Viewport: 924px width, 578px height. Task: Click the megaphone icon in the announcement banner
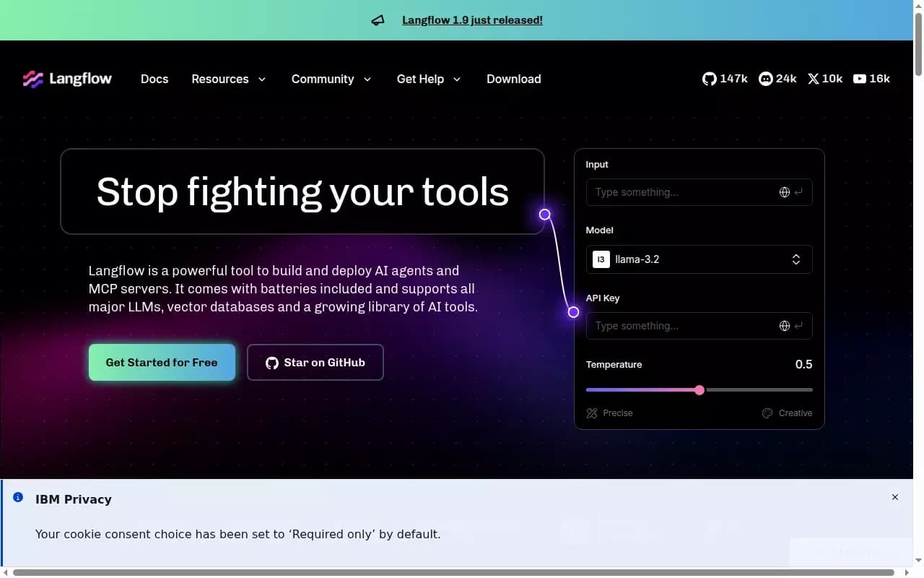click(378, 20)
